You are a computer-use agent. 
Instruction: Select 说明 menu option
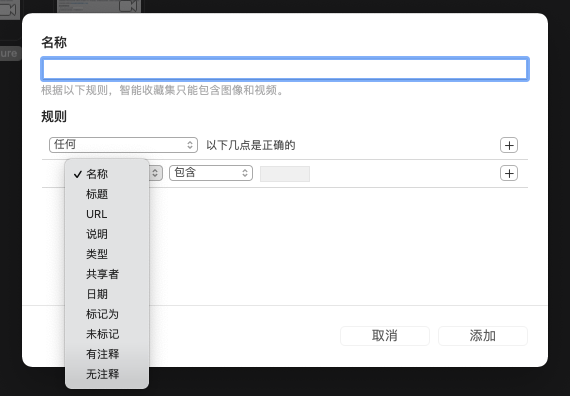coord(107,234)
